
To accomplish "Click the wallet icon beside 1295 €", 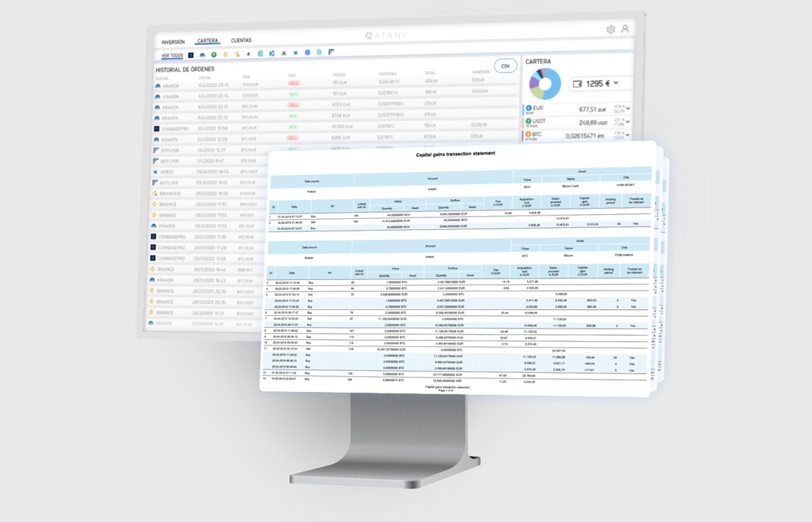I will 577,84.
